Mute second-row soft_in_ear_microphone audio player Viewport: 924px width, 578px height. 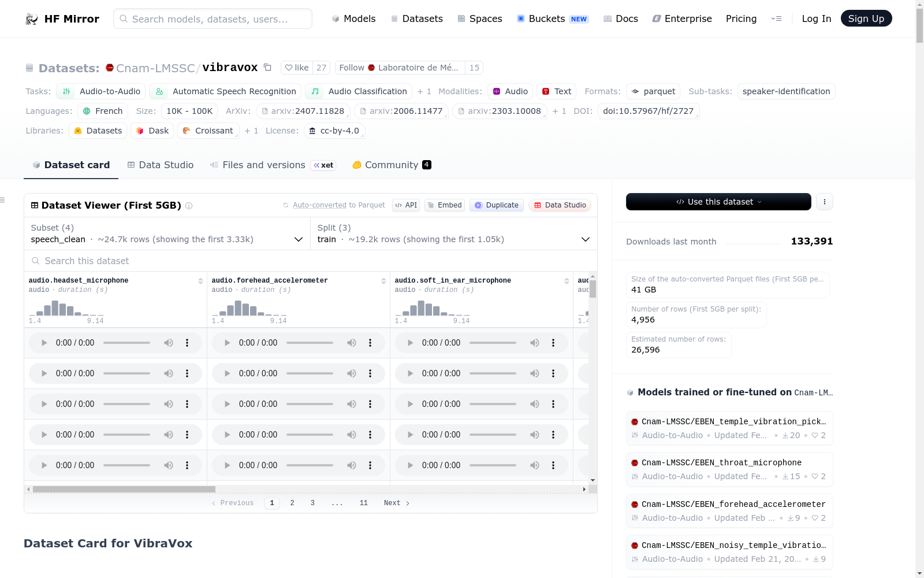click(x=535, y=373)
